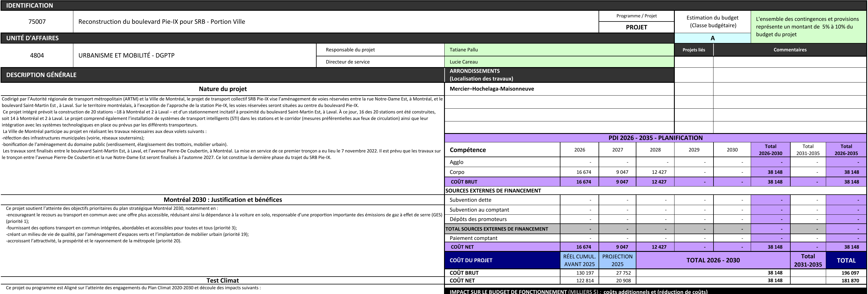
Task: Click the RÉEL CUMUL. AVANT 2025 header
Action: (x=579, y=260)
